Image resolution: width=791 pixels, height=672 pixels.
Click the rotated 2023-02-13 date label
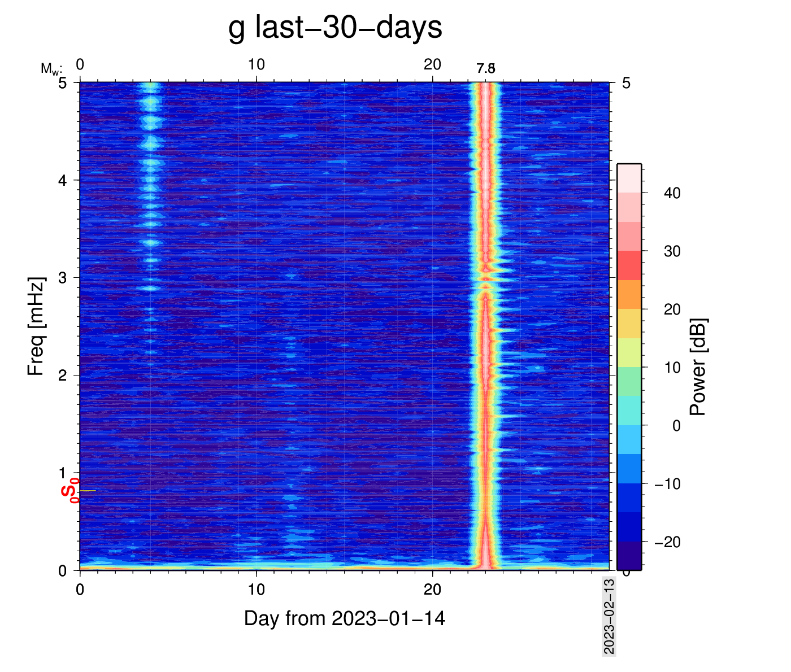point(609,616)
